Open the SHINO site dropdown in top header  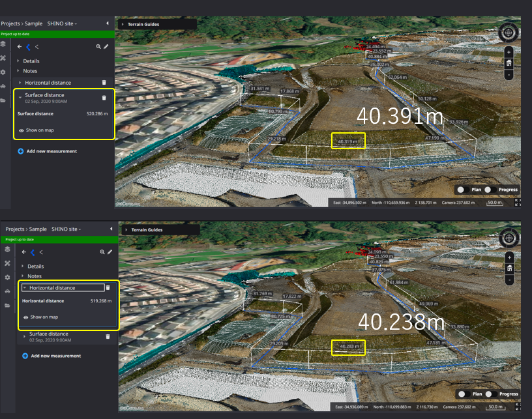62,23
